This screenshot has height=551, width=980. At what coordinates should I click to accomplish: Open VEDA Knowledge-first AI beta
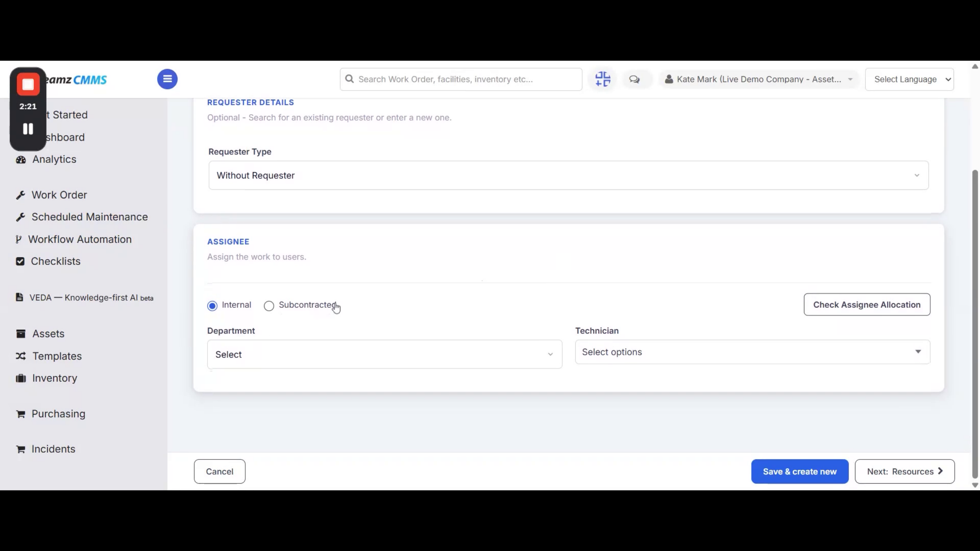coord(91,298)
